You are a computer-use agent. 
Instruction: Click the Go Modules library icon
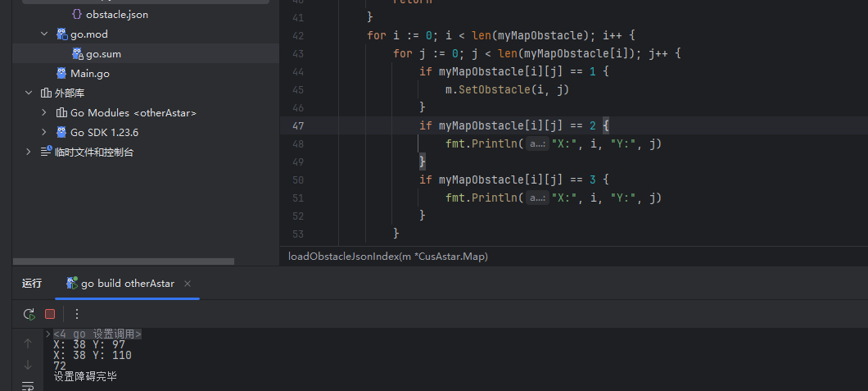61,113
